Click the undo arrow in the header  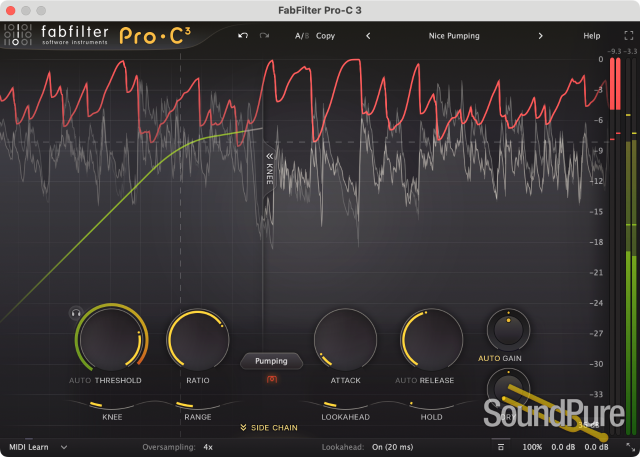[243, 36]
